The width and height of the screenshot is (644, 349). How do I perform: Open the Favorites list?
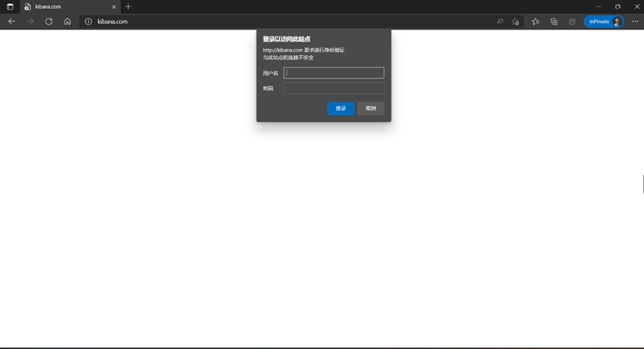coord(535,22)
